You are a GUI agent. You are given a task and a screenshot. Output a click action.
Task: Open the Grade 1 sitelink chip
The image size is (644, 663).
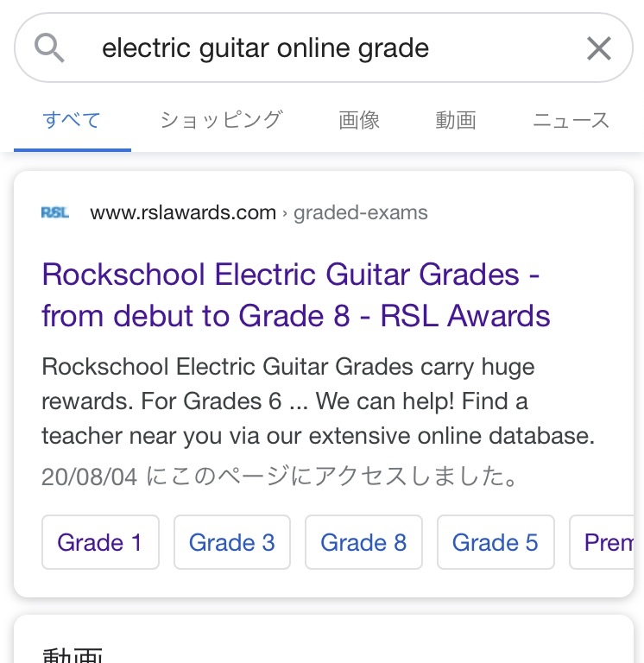coord(100,542)
